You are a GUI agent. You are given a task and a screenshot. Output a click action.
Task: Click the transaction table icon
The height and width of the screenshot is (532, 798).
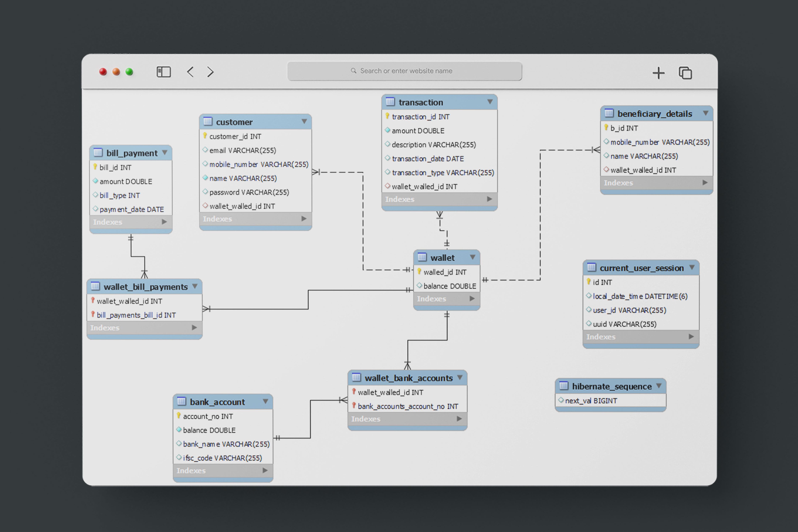[x=390, y=102]
